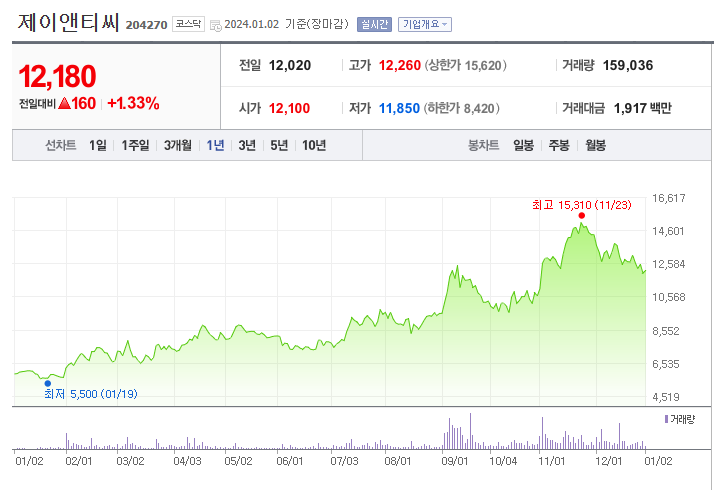
Task: Click the lower limit price 하한가 8,420
Action: tap(461, 108)
